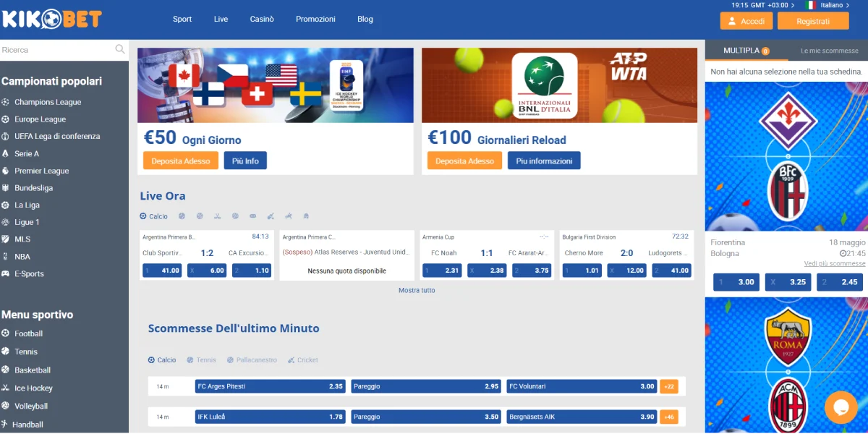868x434 pixels.
Task: Switch to the MULTIPLA betslip tab
Action: (745, 51)
